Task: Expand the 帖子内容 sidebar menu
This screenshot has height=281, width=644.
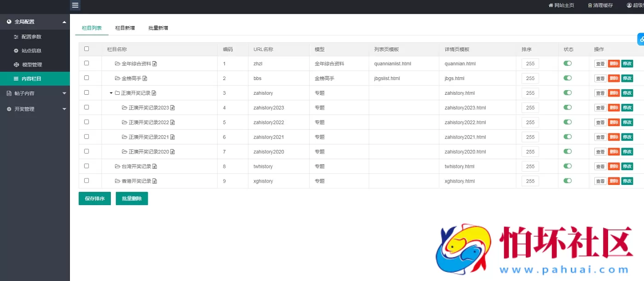Action: pyautogui.click(x=35, y=93)
